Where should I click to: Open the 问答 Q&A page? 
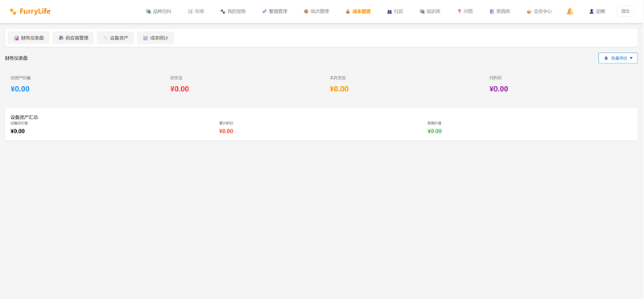[465, 11]
